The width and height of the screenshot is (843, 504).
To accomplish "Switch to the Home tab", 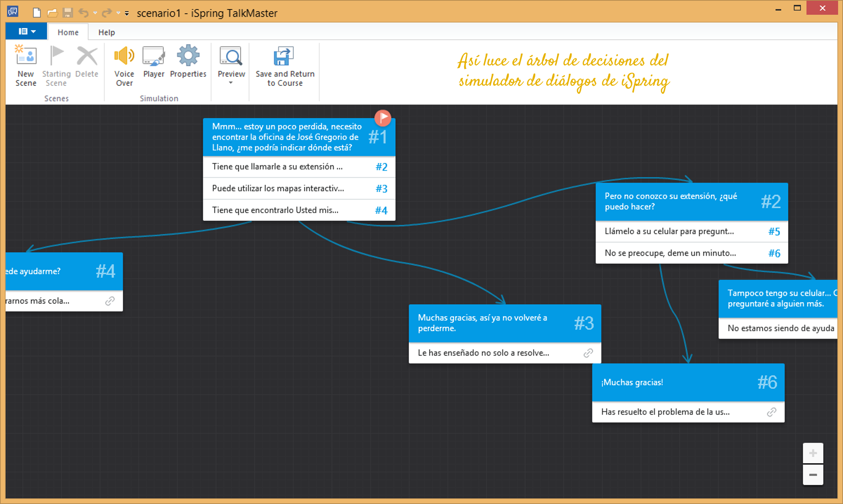I will 68,32.
